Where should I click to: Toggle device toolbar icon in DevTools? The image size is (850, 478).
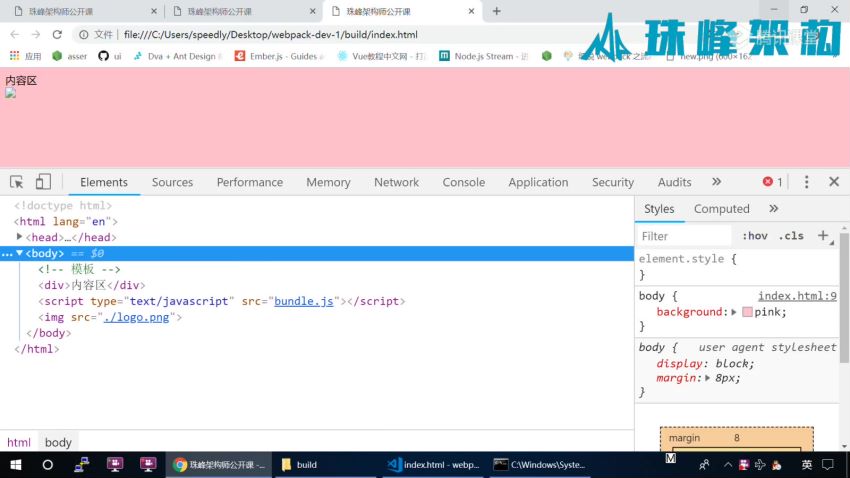point(43,182)
